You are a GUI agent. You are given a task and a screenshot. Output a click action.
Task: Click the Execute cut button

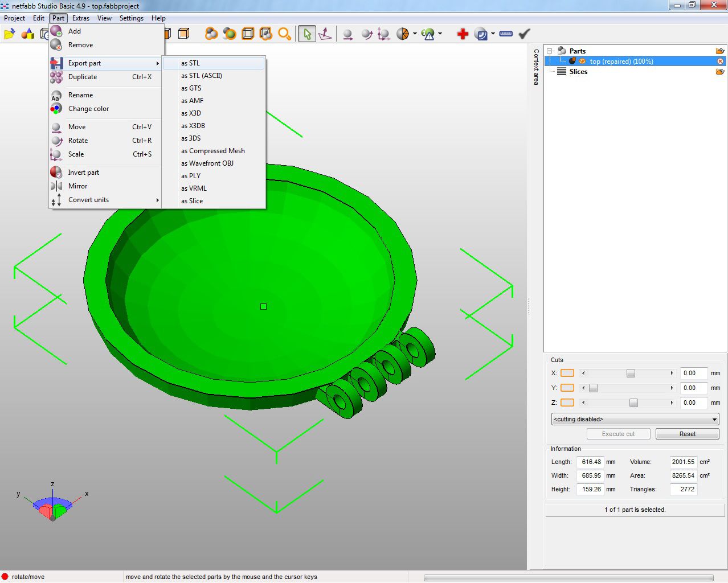618,433
